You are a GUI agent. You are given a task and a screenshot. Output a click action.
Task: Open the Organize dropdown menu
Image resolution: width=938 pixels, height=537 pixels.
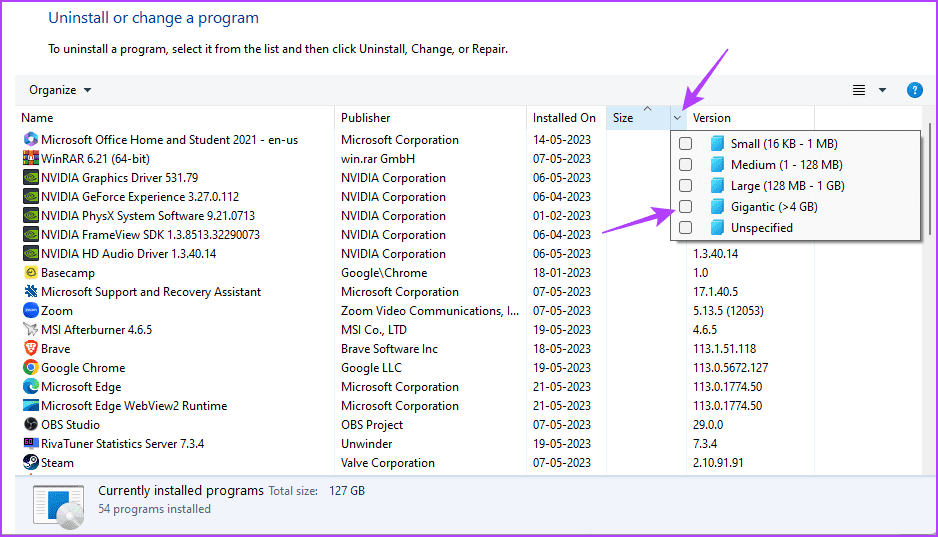coord(60,90)
